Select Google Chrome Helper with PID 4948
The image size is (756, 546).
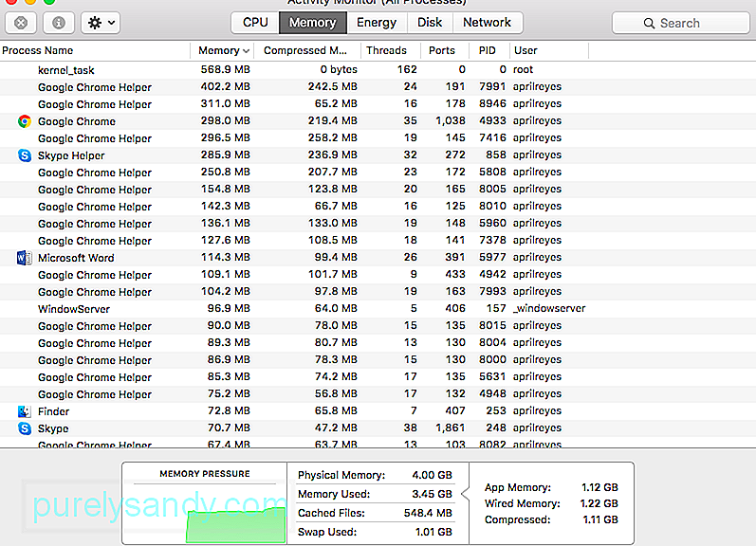coord(378,394)
